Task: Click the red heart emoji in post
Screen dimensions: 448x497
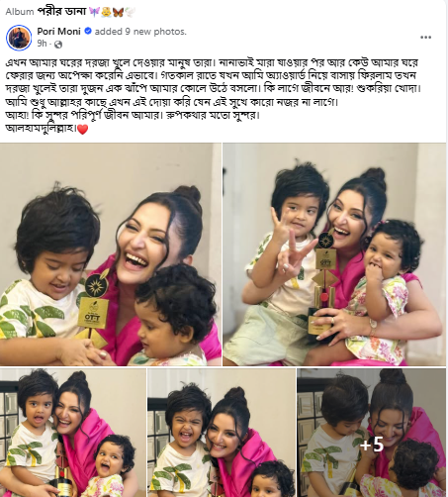Action: [x=82, y=129]
